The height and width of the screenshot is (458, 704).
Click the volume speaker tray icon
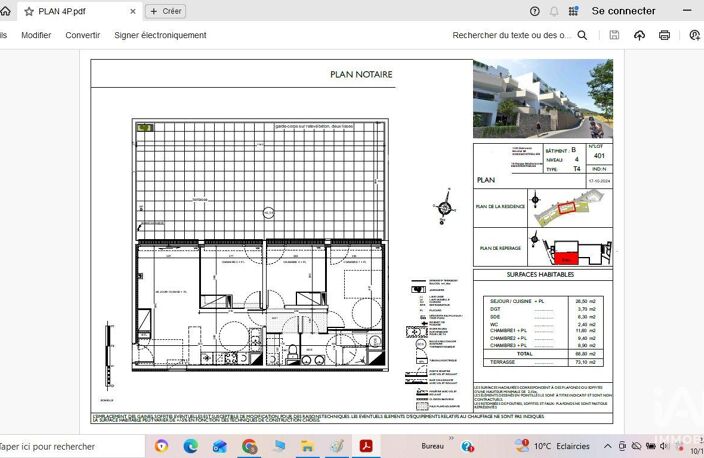coord(664,446)
